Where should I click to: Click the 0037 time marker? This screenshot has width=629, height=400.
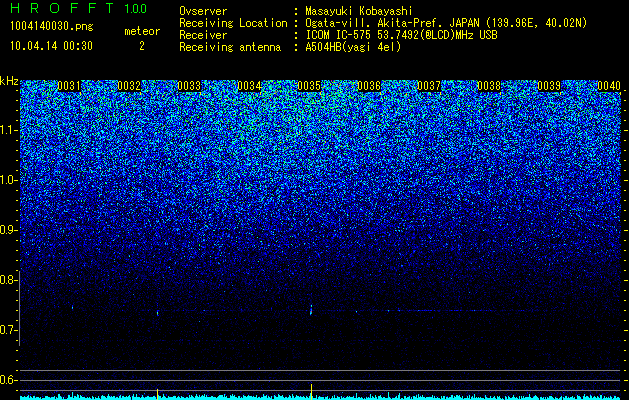[x=429, y=86]
